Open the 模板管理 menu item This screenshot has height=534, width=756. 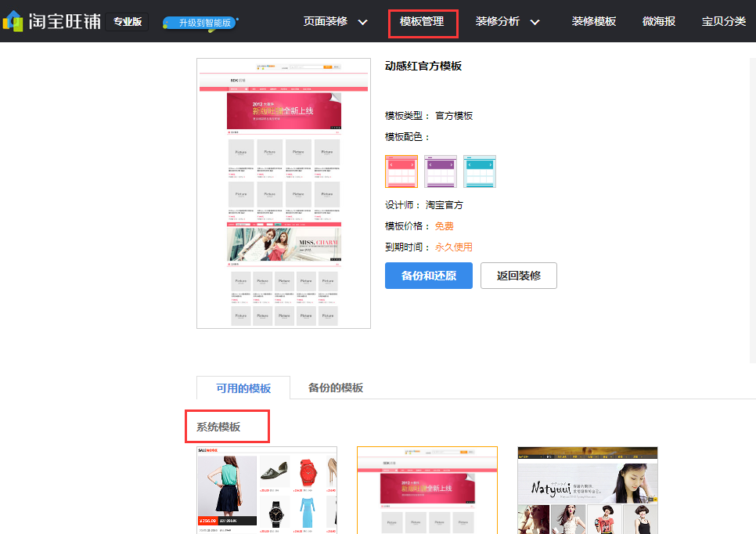[423, 23]
